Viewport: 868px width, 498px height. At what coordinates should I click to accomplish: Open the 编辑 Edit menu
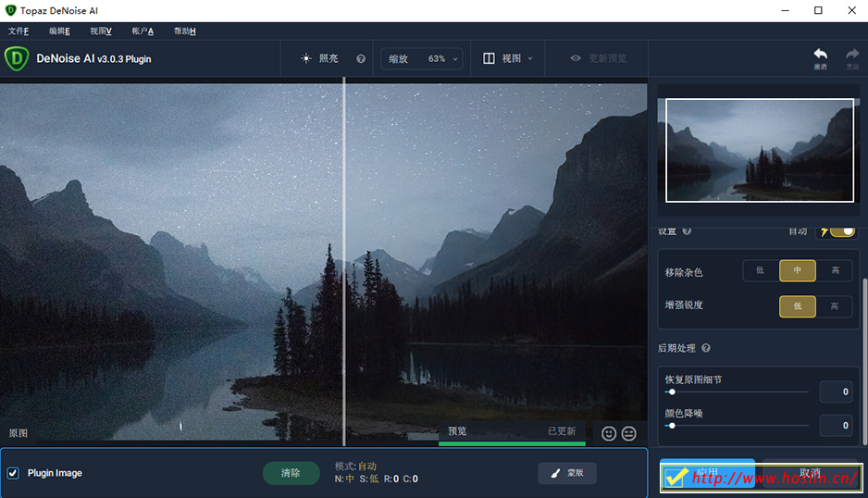coord(59,31)
